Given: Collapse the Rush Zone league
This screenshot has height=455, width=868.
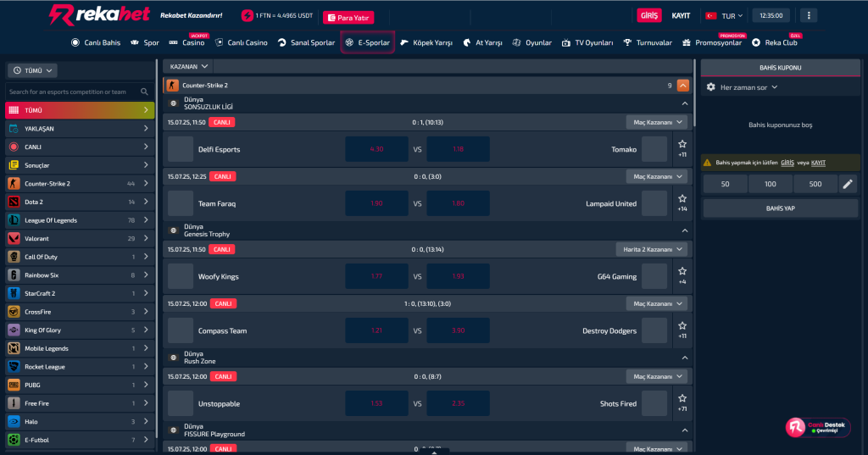Looking at the screenshot, I should (685, 358).
